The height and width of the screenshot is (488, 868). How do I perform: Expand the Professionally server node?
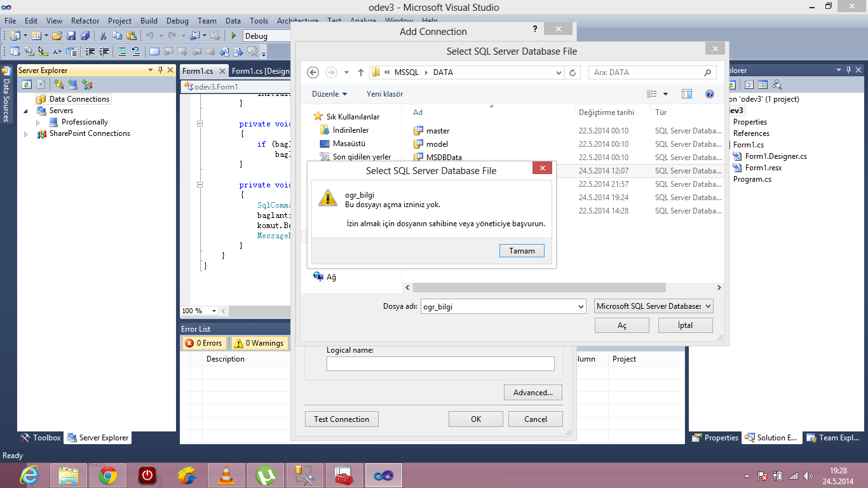38,122
